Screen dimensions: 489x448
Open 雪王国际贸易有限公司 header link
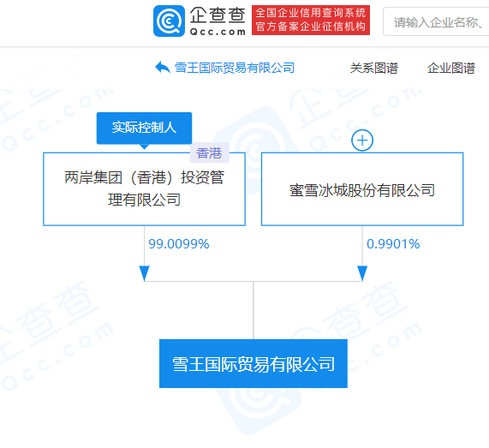[235, 68]
